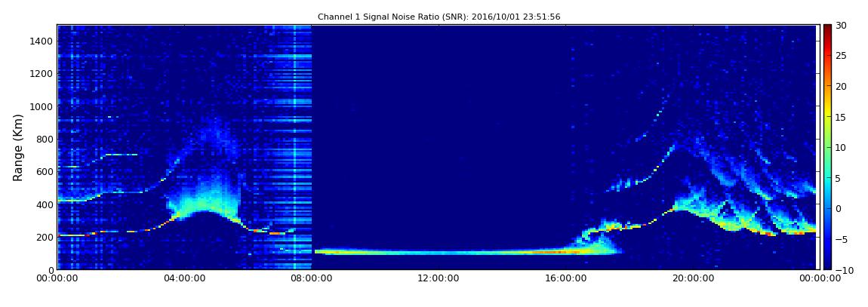Click the 04:00:00 time axis label
The height and width of the screenshot is (307, 868).
[184, 279]
